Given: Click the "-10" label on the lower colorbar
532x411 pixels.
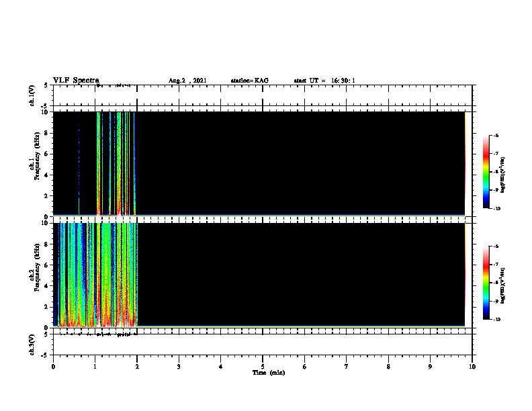Looking at the screenshot, I should [496, 320].
